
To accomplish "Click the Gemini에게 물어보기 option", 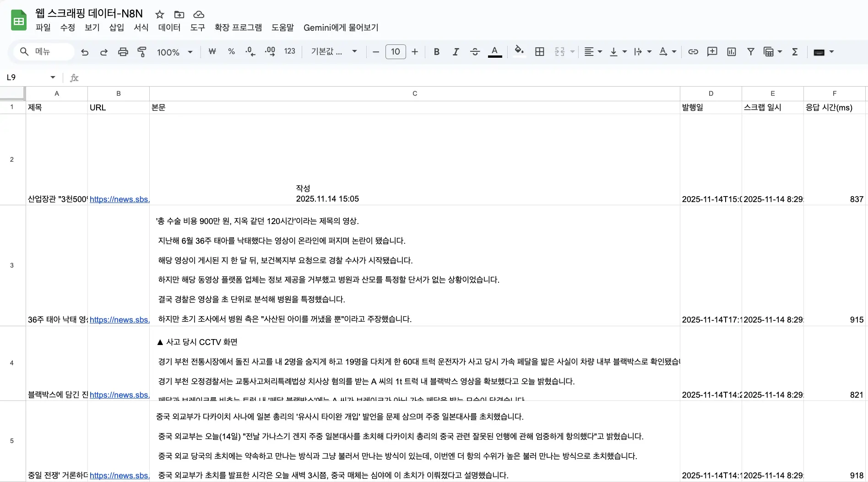I will [341, 27].
